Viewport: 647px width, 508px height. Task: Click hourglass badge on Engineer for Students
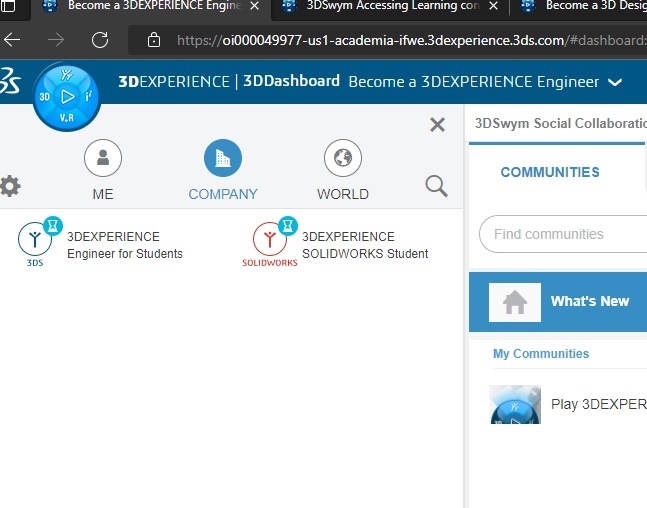click(x=53, y=226)
